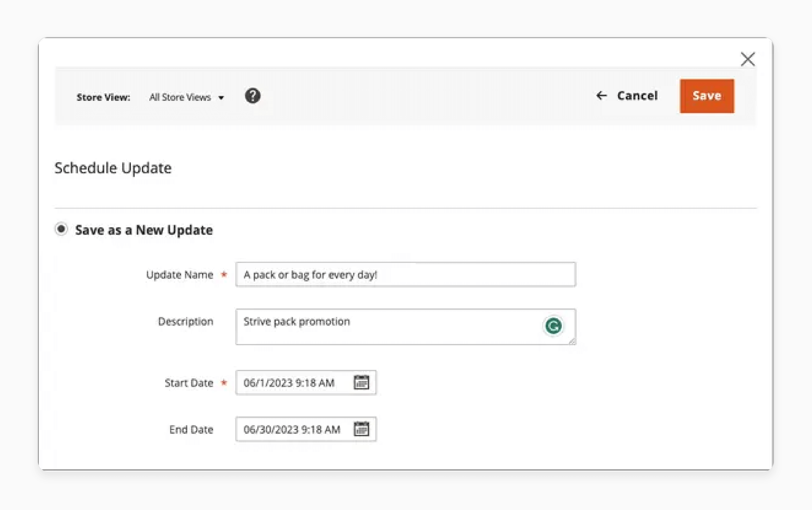Save the scheduled update
Image resolution: width=812 pixels, height=510 pixels.
707,96
